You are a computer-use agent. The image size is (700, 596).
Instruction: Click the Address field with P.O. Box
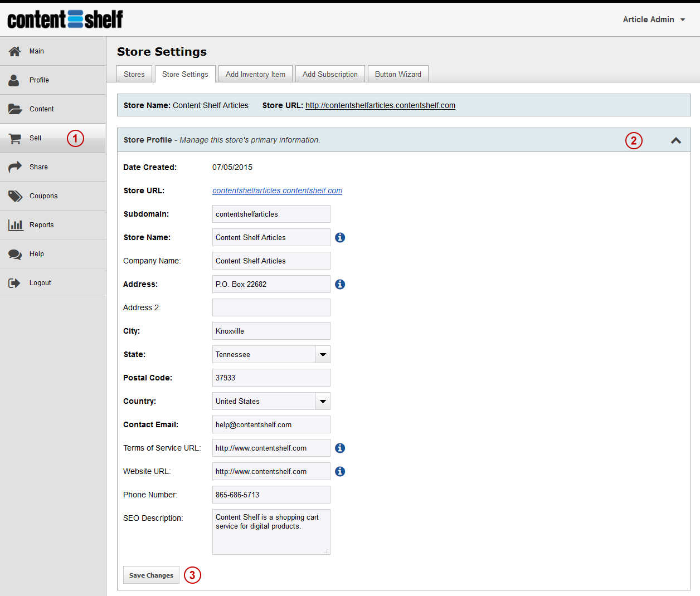[x=271, y=284]
